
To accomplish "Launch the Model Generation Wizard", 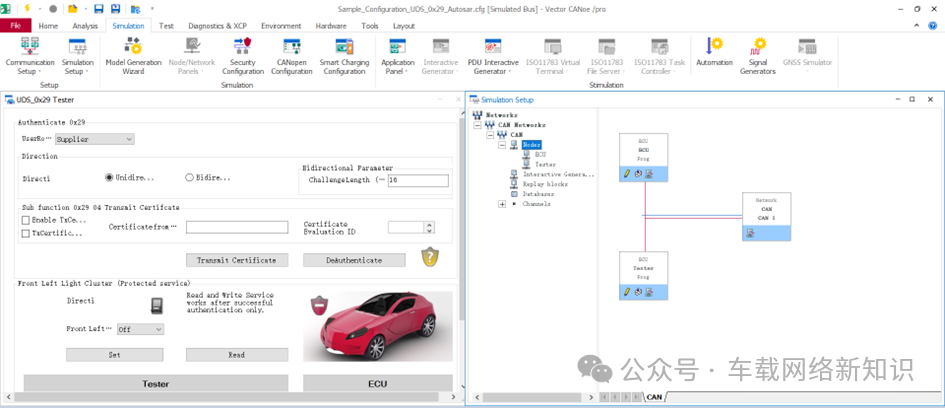I will [133, 56].
